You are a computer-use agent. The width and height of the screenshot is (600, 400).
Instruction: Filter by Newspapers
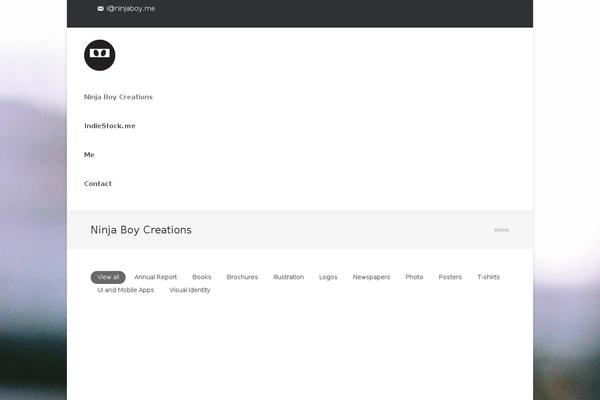pyautogui.click(x=371, y=277)
